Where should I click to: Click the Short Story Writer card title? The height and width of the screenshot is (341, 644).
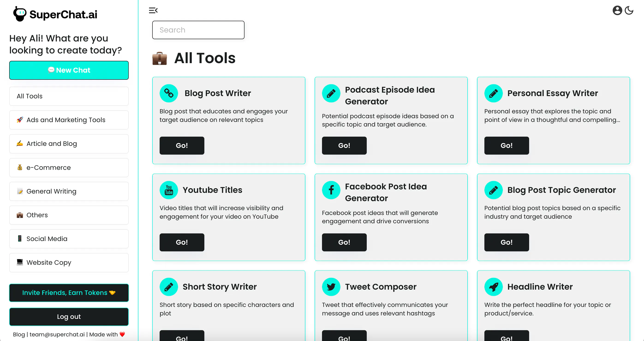point(220,287)
